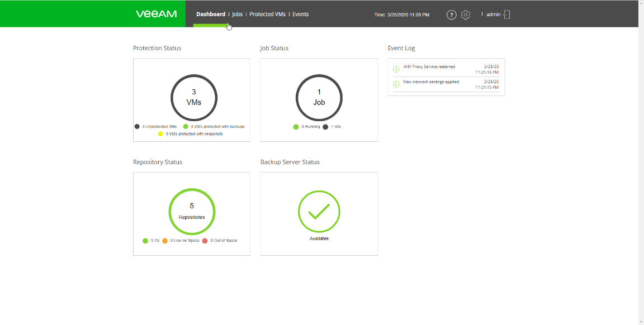The height and width of the screenshot is (325, 644).
Task: Click the admin username link
Action: point(493,15)
